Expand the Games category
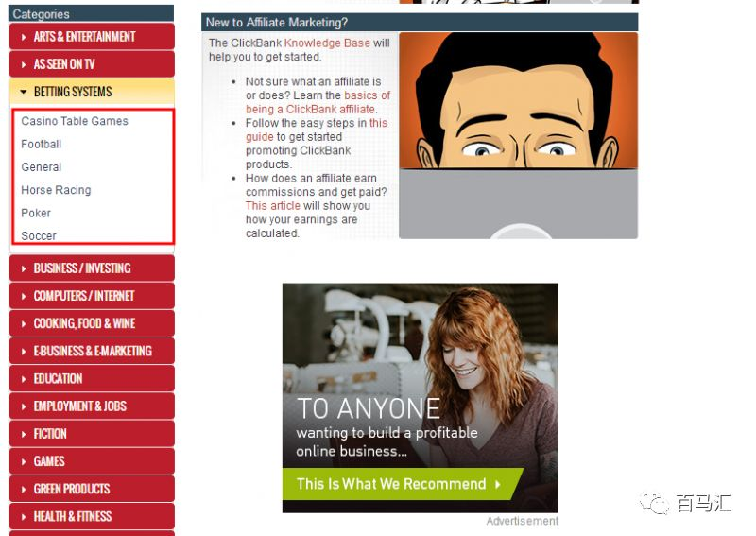Viewport: 756px width, 536px height. [92, 460]
